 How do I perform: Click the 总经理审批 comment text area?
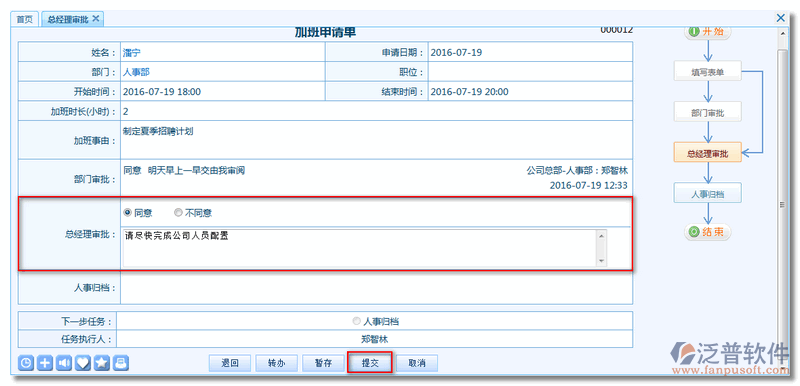359,248
